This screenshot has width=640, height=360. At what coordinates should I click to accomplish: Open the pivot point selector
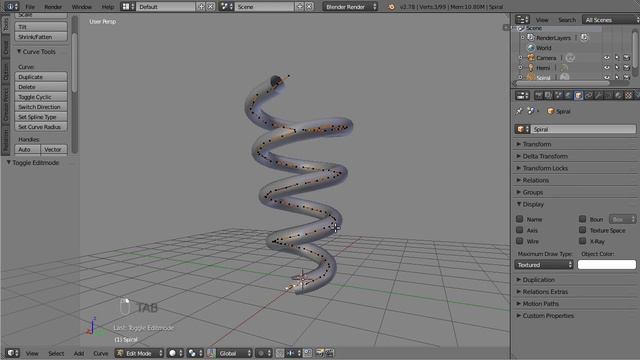click(x=195, y=353)
